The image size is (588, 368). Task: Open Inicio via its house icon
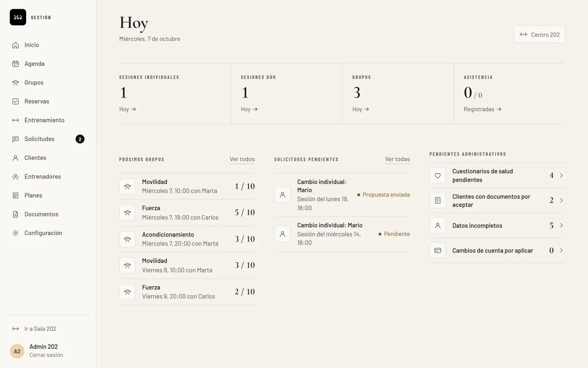click(x=15, y=45)
